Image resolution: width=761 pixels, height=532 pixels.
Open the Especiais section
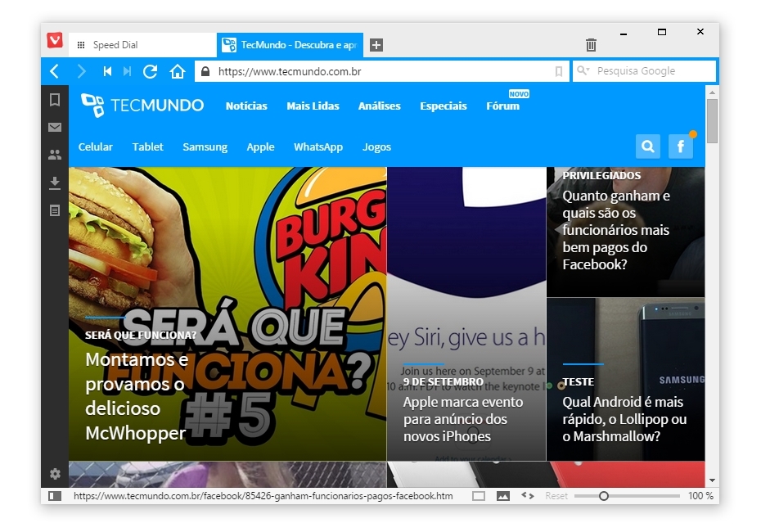[444, 106]
